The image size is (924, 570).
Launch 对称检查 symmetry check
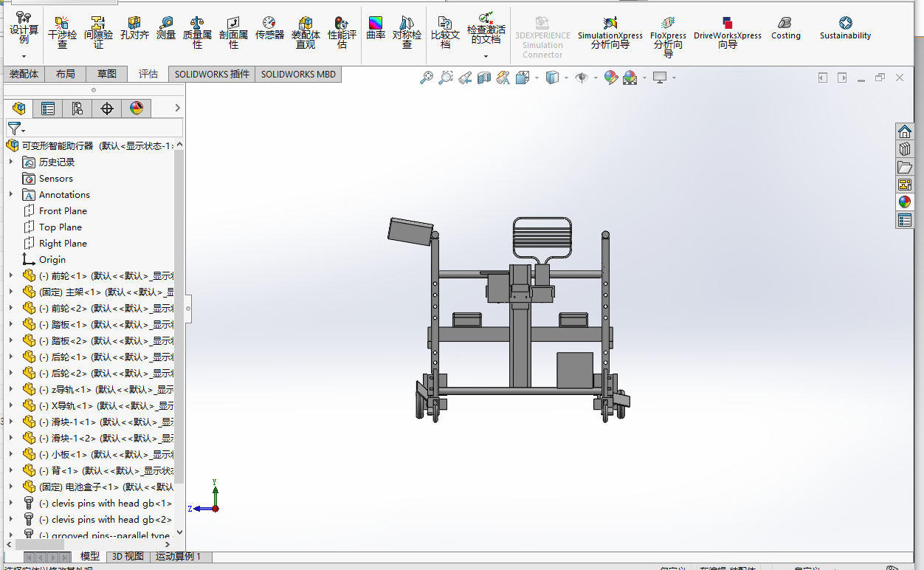[x=407, y=33]
